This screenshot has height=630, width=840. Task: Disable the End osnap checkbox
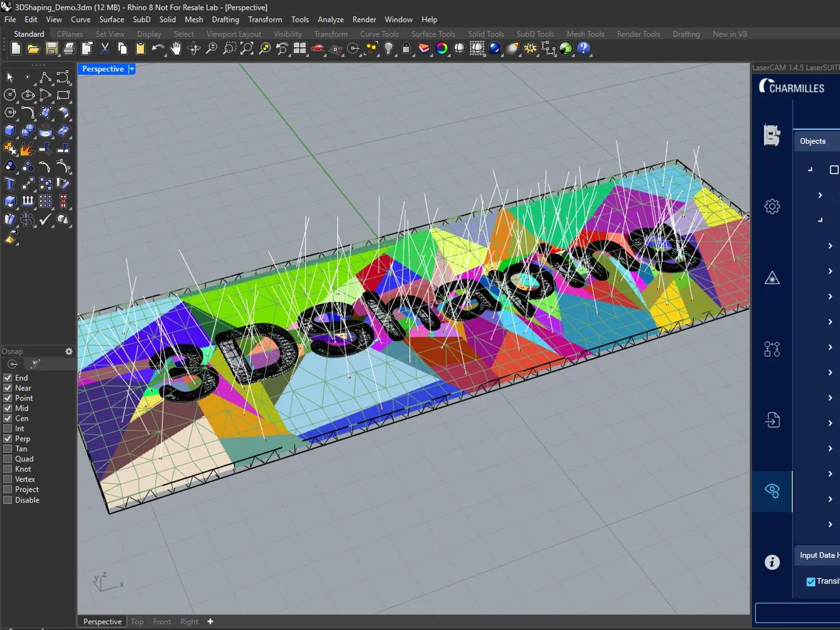[x=8, y=378]
